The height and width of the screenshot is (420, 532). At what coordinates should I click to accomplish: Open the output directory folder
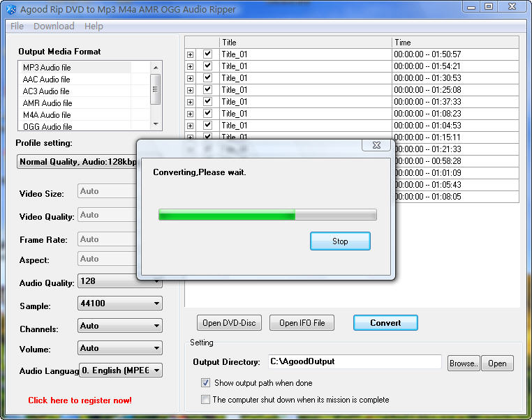497,363
